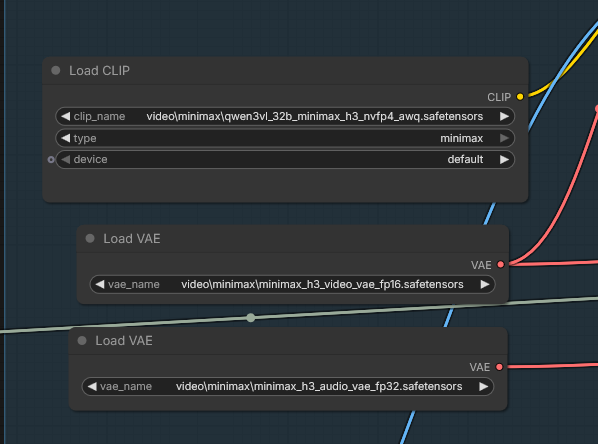The image size is (598, 444).
Task: Collapse the audio VAE Load VAE node dot
Action: 82,341
